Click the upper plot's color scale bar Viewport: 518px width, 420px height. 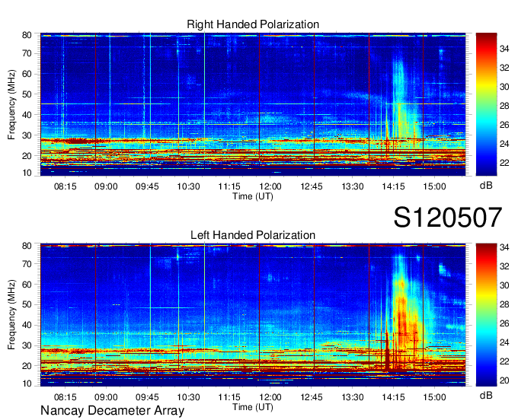point(486,104)
